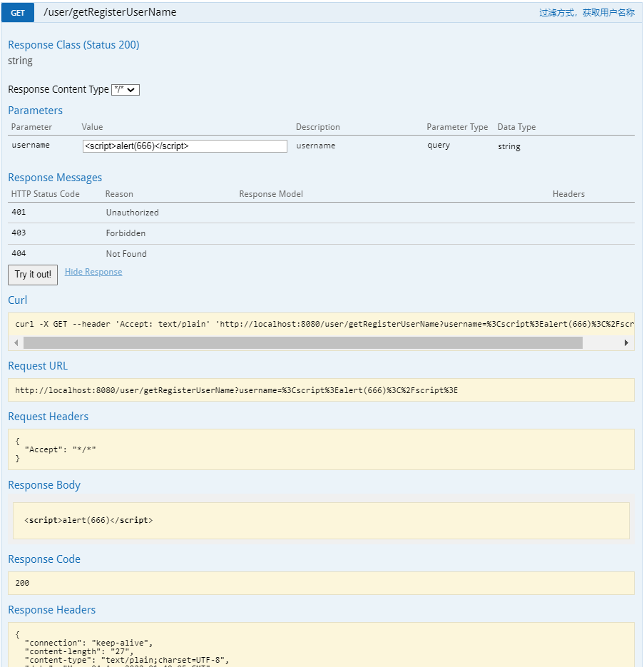The height and width of the screenshot is (667, 644).
Task: Expand the content type selector showing */*
Action: 126,89
